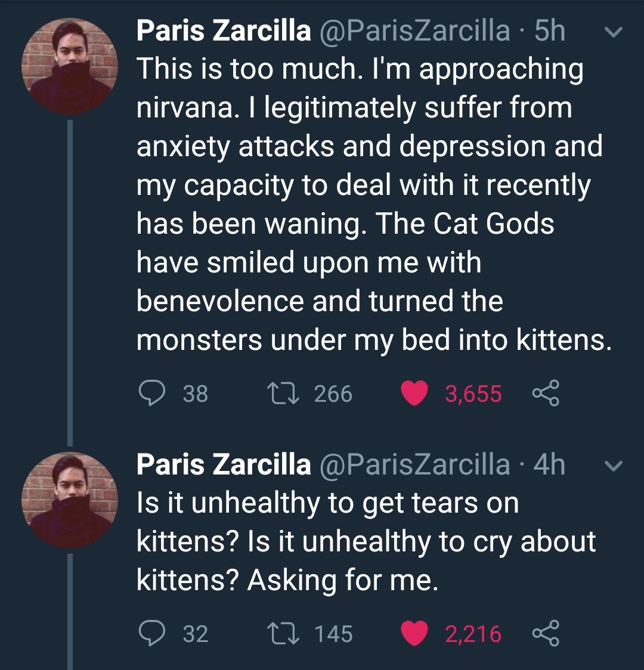Open the 4h timestamp link

click(549, 464)
